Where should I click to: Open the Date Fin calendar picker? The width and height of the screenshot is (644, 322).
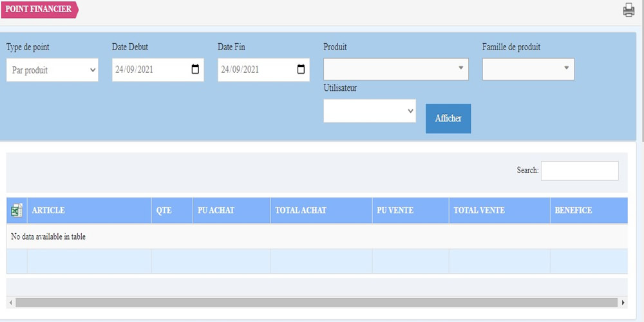tap(301, 70)
